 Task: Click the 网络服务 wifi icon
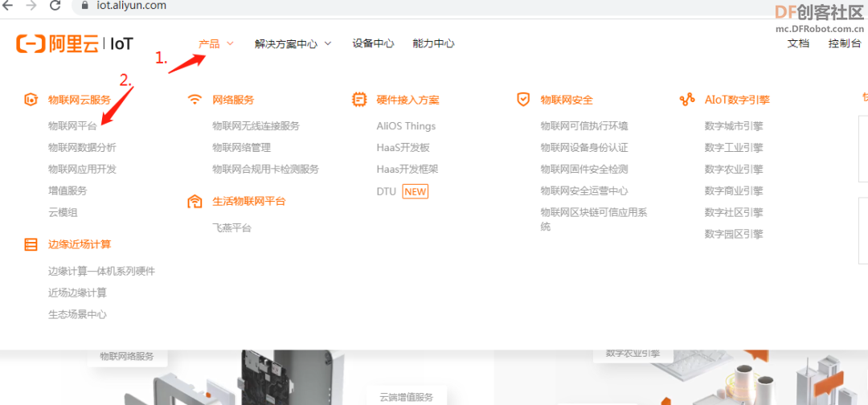[x=194, y=100]
